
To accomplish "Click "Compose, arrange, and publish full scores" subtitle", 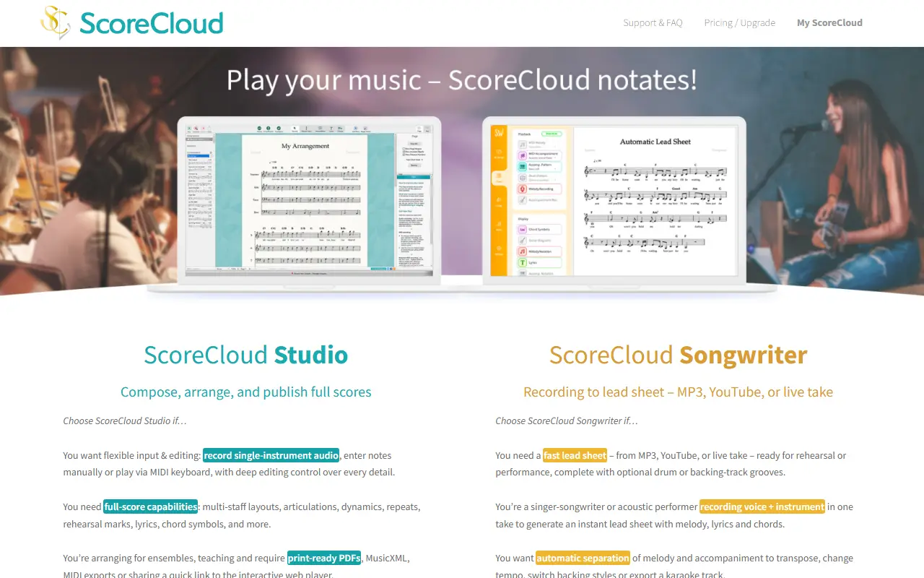I will [245, 392].
